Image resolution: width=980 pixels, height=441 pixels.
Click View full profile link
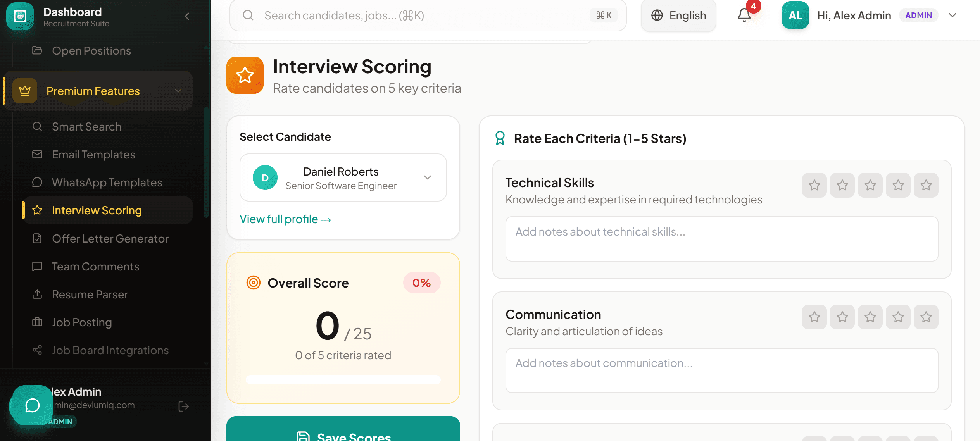pyautogui.click(x=285, y=219)
